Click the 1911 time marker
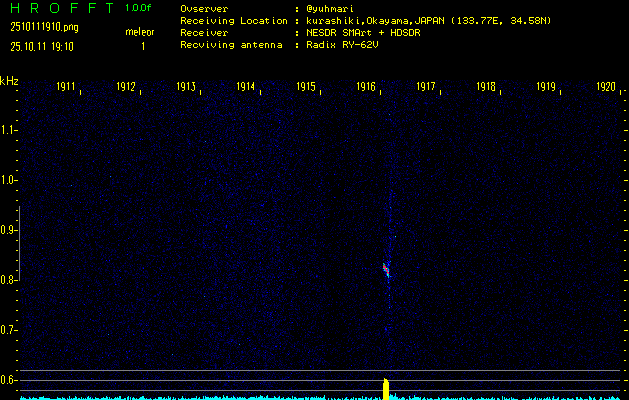This screenshot has height=400, width=629. click(x=67, y=88)
